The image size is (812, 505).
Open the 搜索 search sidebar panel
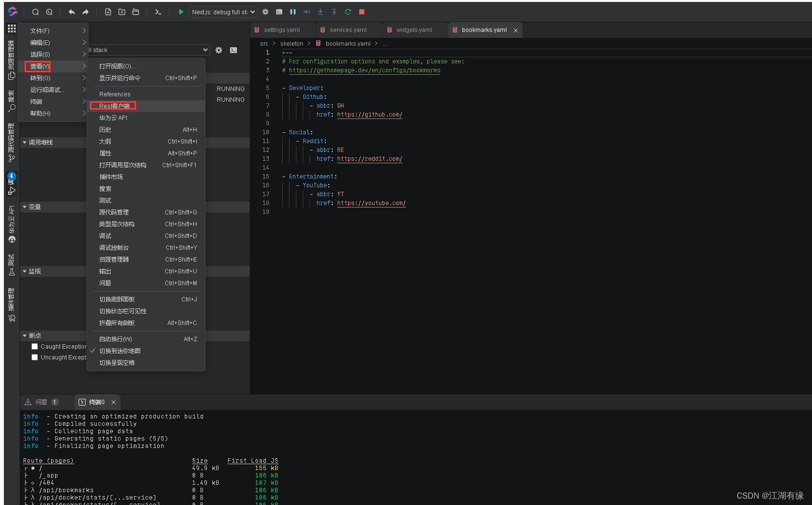12,101
